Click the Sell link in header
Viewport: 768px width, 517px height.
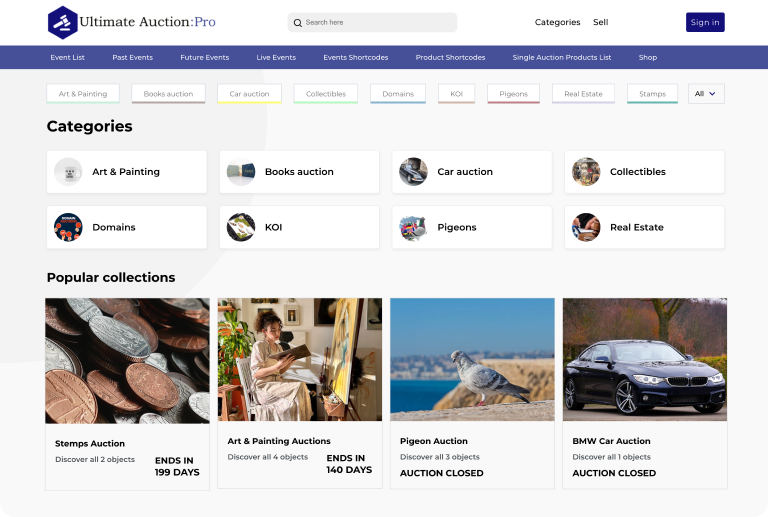(600, 22)
